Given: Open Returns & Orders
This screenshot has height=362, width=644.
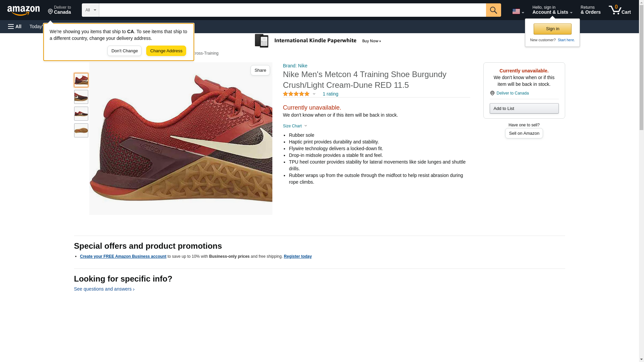Looking at the screenshot, I should (590, 10).
